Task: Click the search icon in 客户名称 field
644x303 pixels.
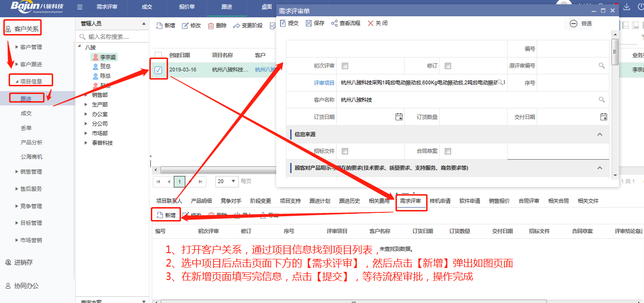Action: click(x=602, y=100)
